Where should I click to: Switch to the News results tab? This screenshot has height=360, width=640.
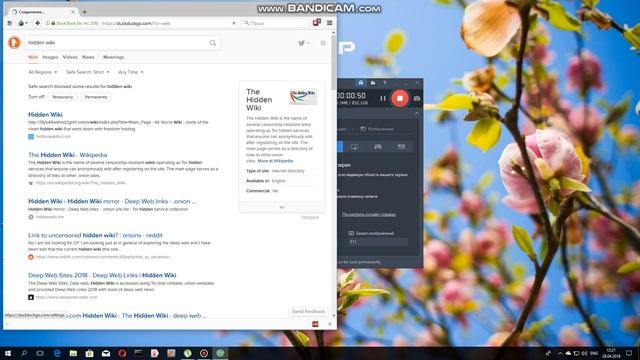click(88, 57)
